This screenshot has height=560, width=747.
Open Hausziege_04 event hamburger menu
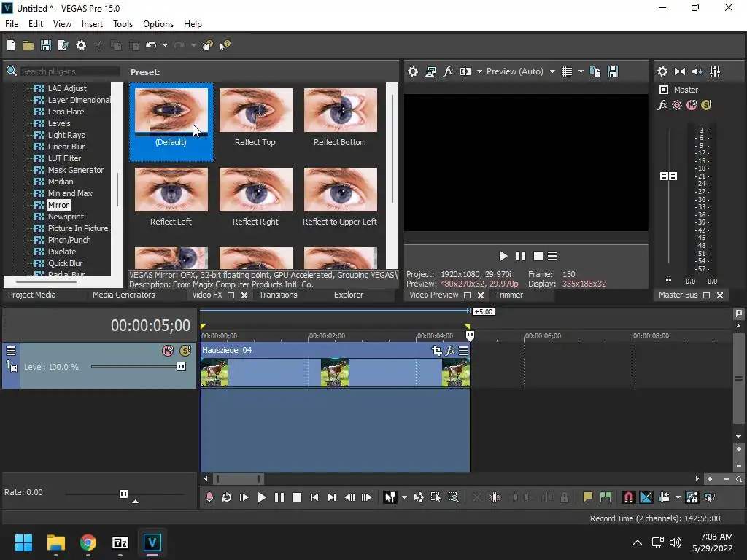click(463, 351)
